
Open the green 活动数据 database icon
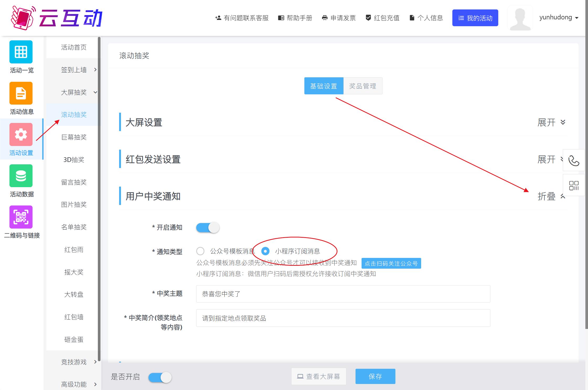[x=21, y=176]
